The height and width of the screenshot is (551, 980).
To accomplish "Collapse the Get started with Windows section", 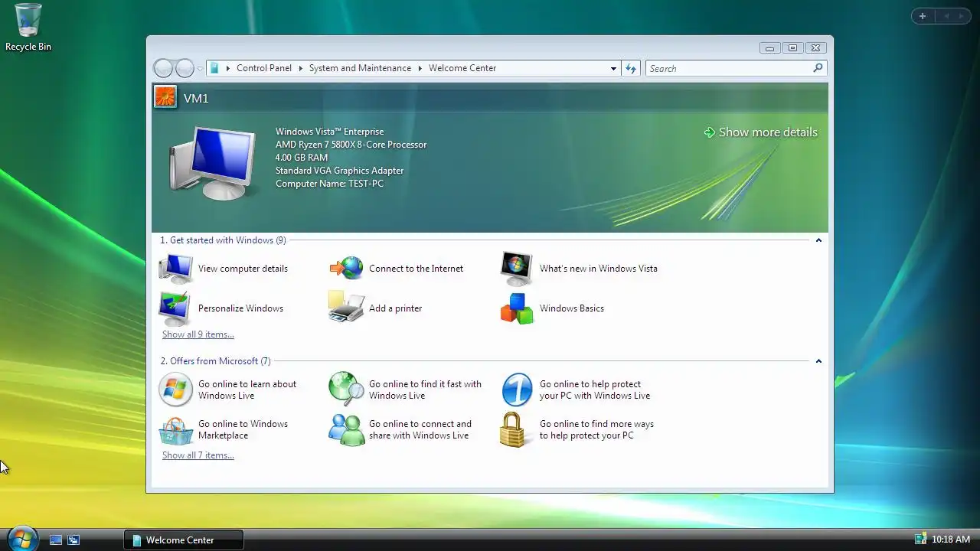I will (818, 240).
